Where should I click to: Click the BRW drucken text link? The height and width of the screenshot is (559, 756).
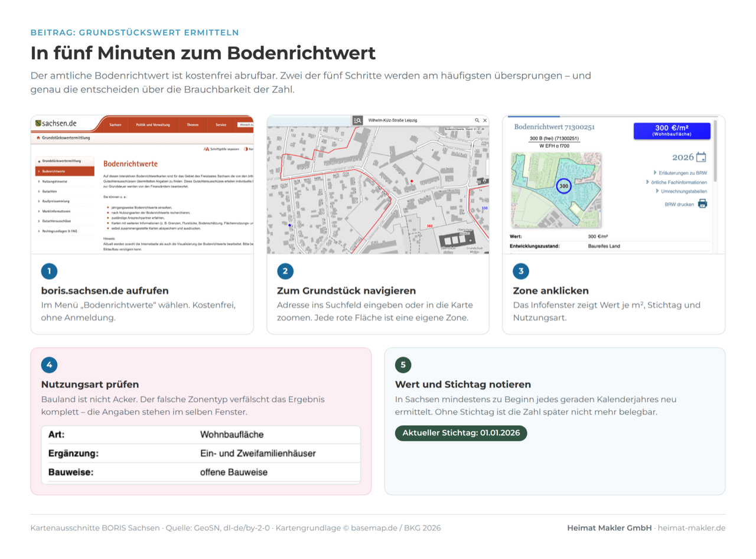679,204
